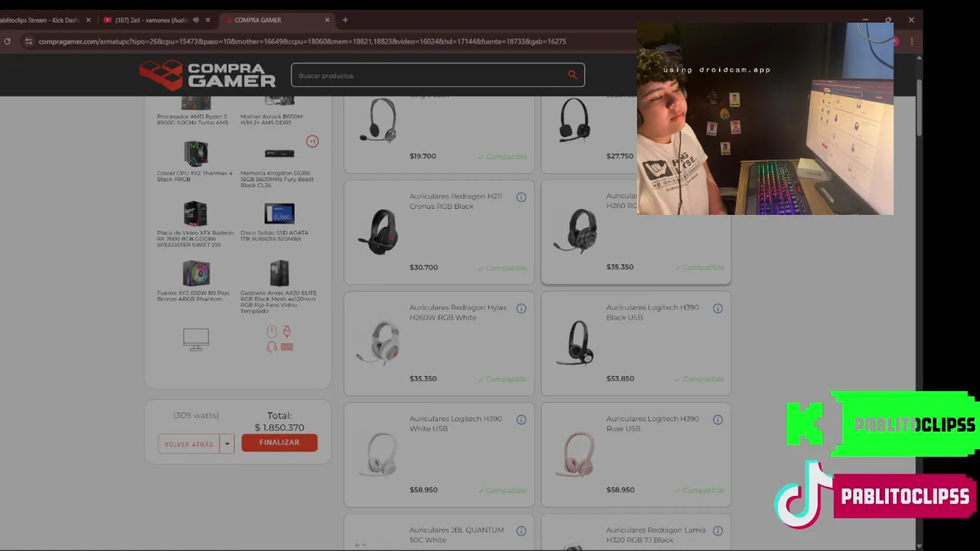
Task: Click the Auriculares Logitech H390 Black USB title
Action: (652, 312)
